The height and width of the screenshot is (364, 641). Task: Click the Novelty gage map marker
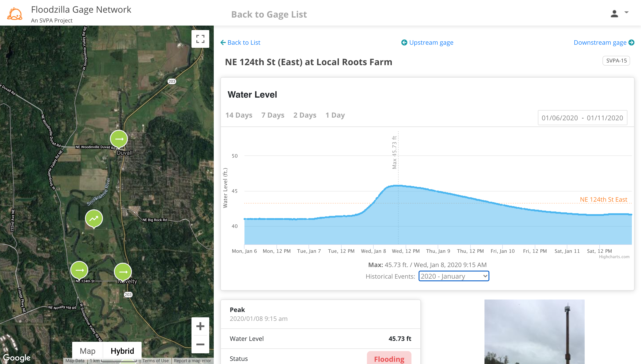(123, 272)
